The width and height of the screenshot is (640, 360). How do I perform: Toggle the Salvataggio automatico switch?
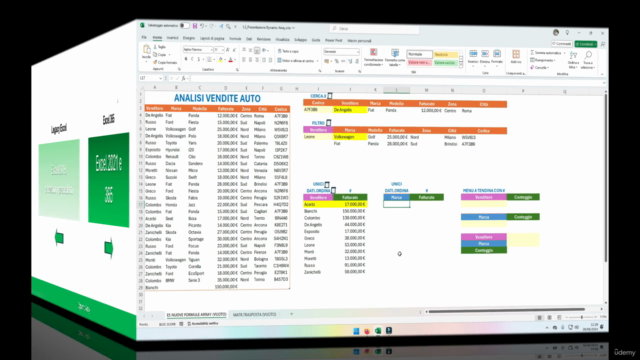(184, 26)
